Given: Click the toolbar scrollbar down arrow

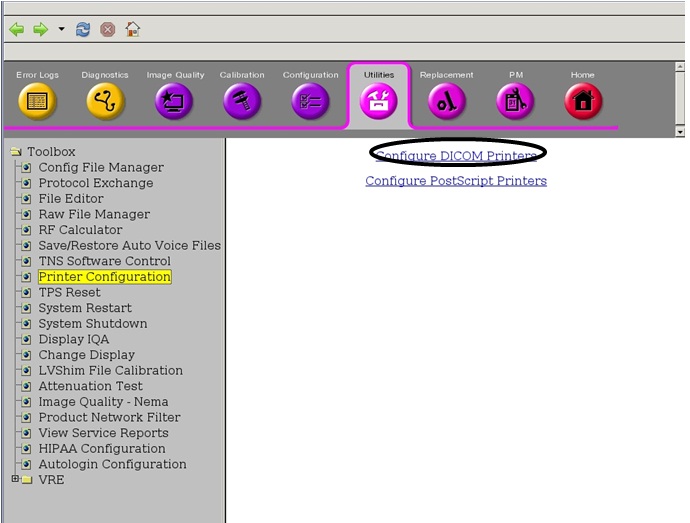Looking at the screenshot, I should [x=680, y=132].
